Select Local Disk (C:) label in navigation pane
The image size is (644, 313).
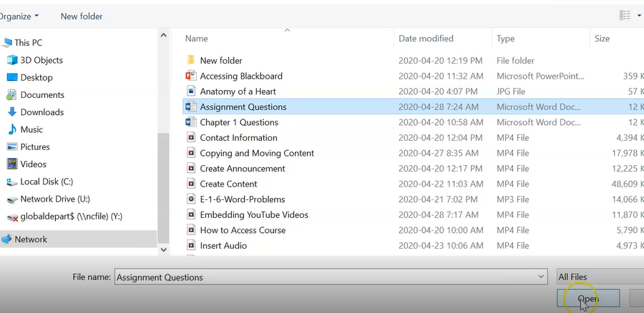click(47, 182)
